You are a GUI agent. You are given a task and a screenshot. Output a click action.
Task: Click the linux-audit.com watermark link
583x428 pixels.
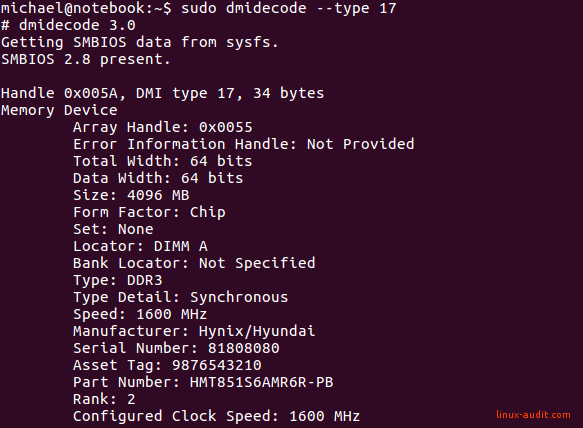pyautogui.click(x=533, y=415)
